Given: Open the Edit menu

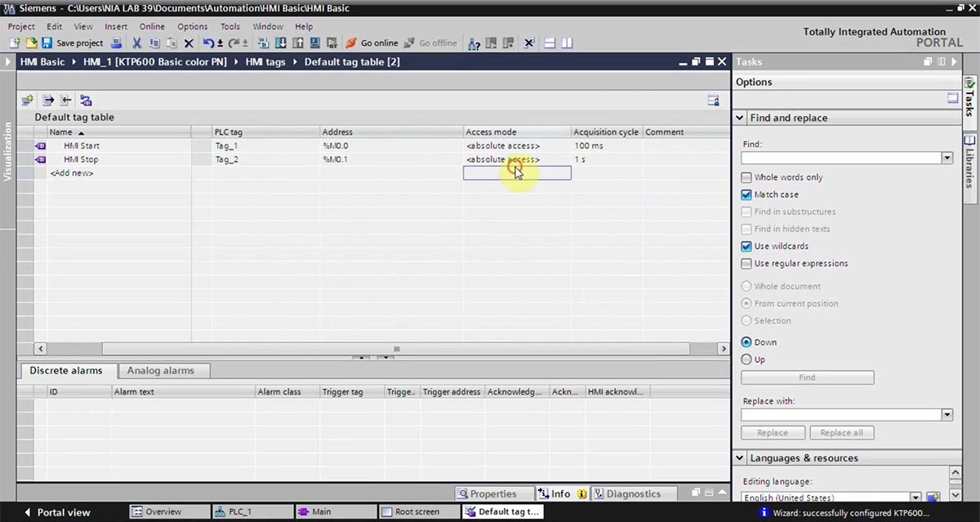Looking at the screenshot, I should (54, 26).
